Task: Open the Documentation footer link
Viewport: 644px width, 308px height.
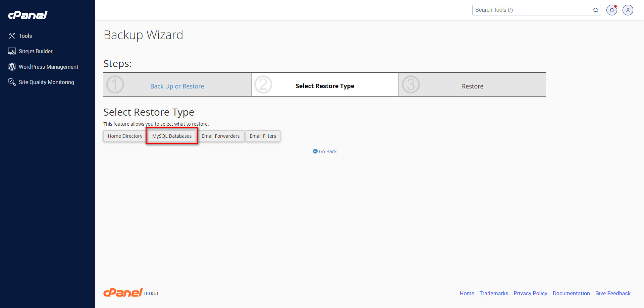Action: pyautogui.click(x=571, y=293)
